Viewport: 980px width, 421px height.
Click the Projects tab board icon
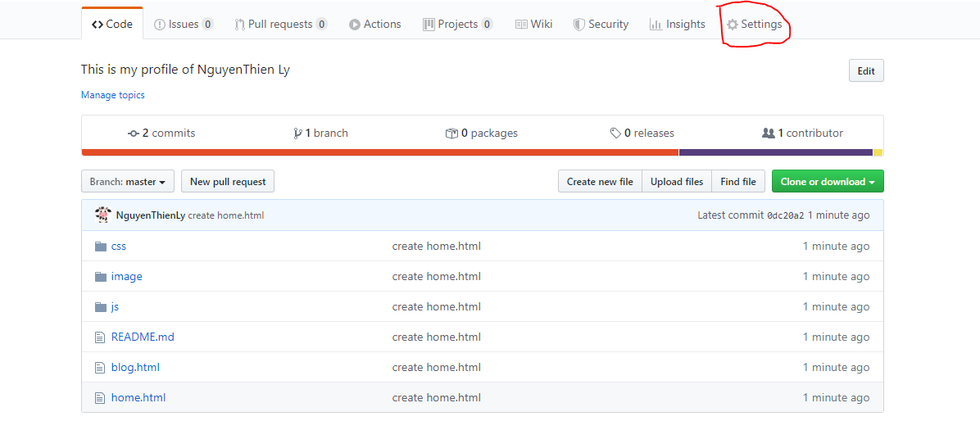tap(429, 25)
